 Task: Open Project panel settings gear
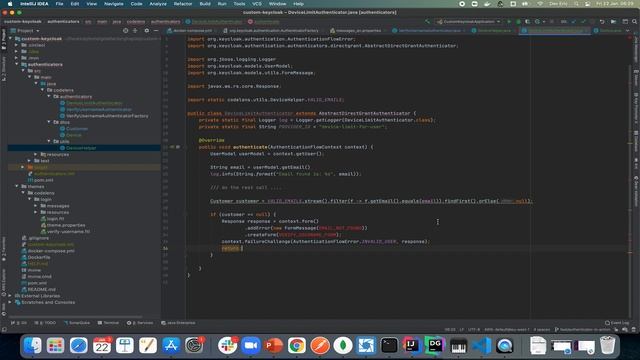coord(147,31)
